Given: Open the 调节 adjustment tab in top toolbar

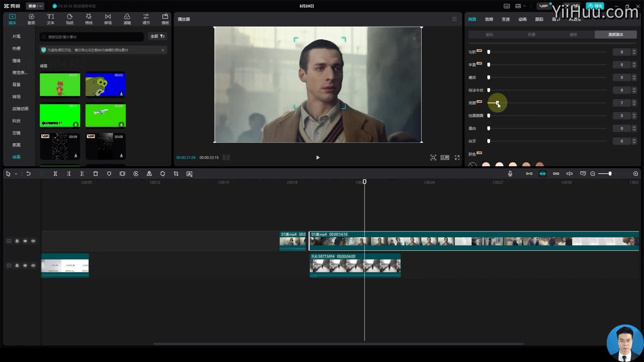Looking at the screenshot, I should tap(146, 19).
